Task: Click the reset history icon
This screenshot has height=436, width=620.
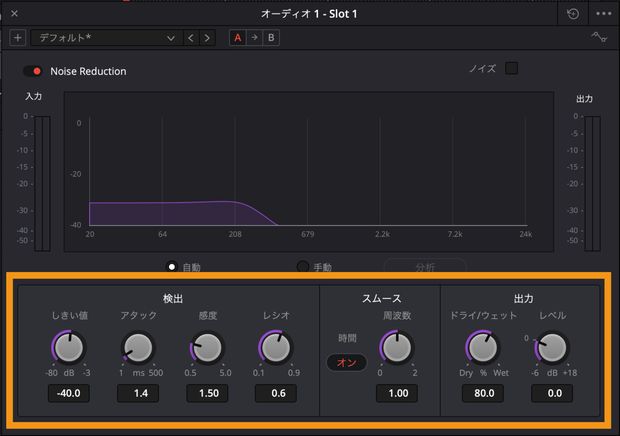Action: click(x=573, y=14)
